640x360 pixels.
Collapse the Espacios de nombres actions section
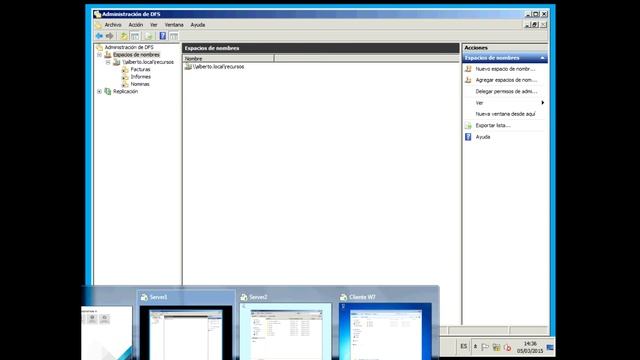point(542,58)
